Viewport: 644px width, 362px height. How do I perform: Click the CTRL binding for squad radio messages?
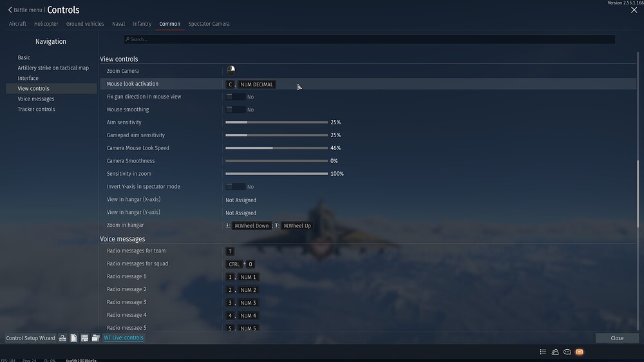234,264
